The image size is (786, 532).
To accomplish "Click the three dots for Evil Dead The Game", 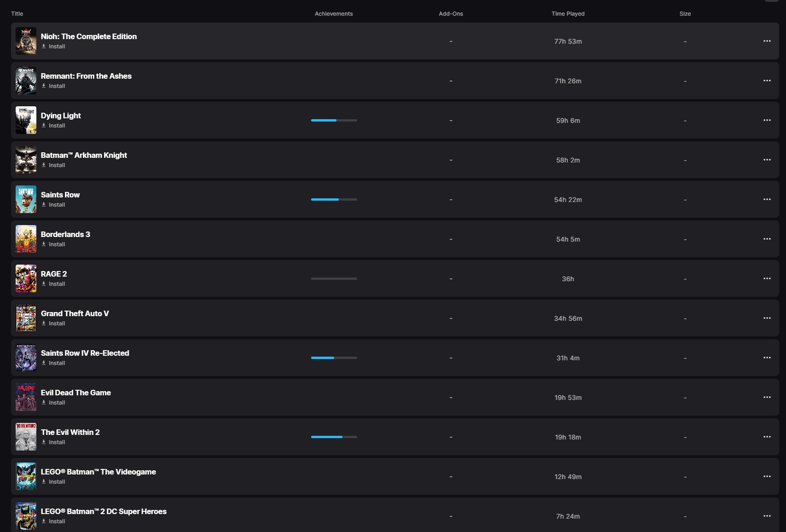I will pyautogui.click(x=767, y=397).
